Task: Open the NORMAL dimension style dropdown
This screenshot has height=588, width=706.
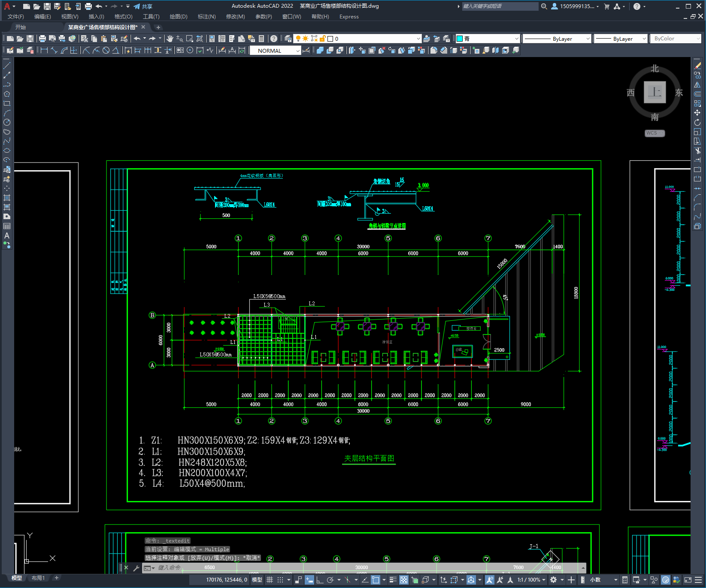Action: tap(298, 51)
